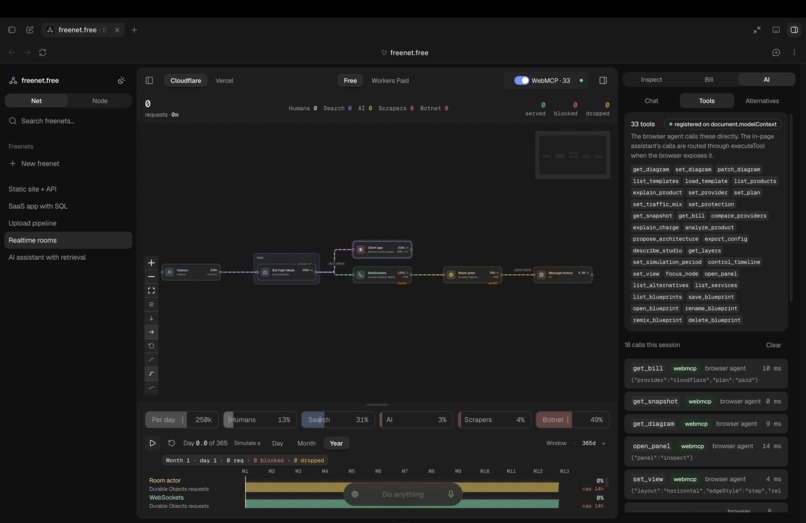The height and width of the screenshot is (523, 806).
Task: Click the add extension icon in address bar
Action: pyautogui.click(x=776, y=52)
